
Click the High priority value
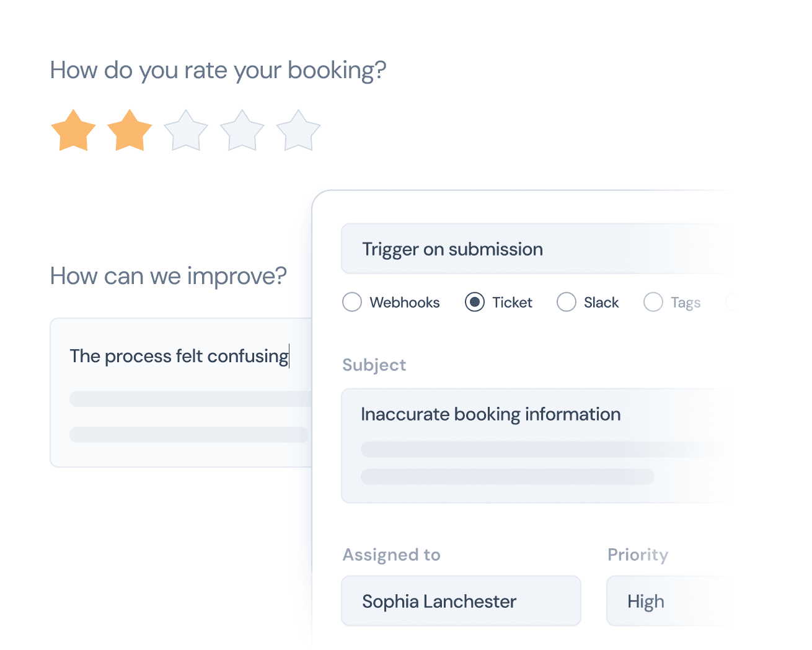645,600
